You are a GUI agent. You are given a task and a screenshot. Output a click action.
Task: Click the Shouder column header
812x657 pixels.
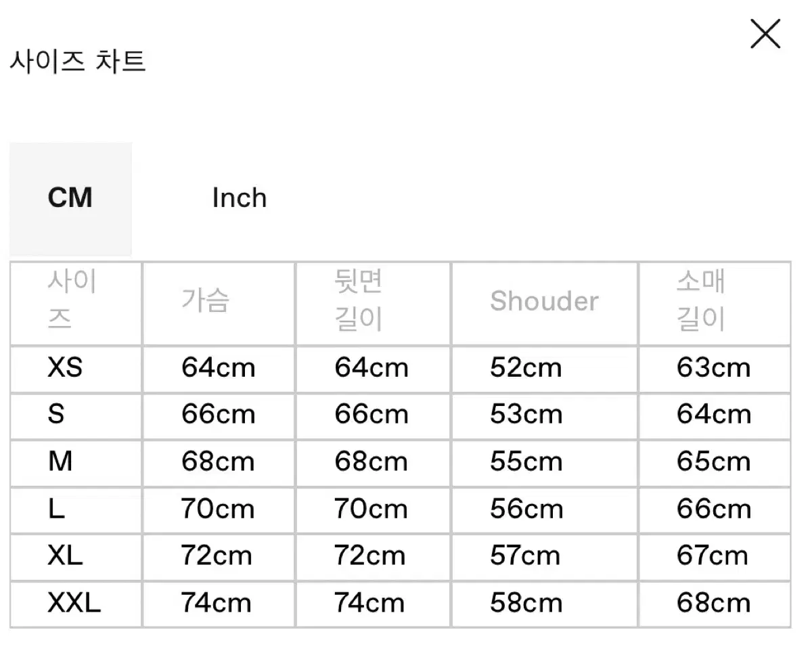544,301
